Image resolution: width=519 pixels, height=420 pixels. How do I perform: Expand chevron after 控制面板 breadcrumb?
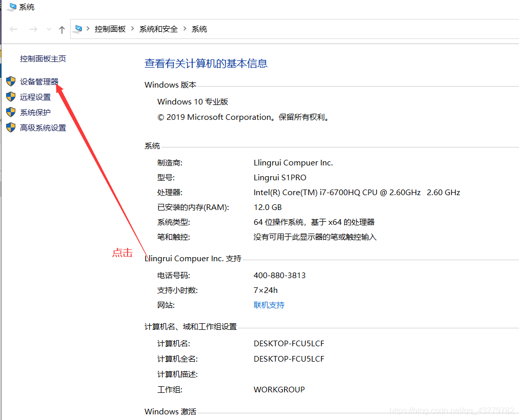[x=132, y=29]
